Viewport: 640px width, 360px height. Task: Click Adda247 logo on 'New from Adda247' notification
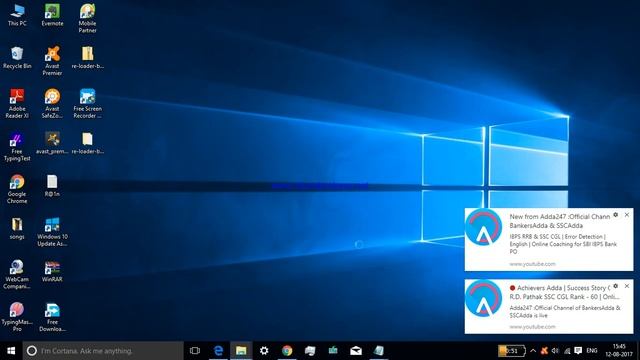[484, 227]
